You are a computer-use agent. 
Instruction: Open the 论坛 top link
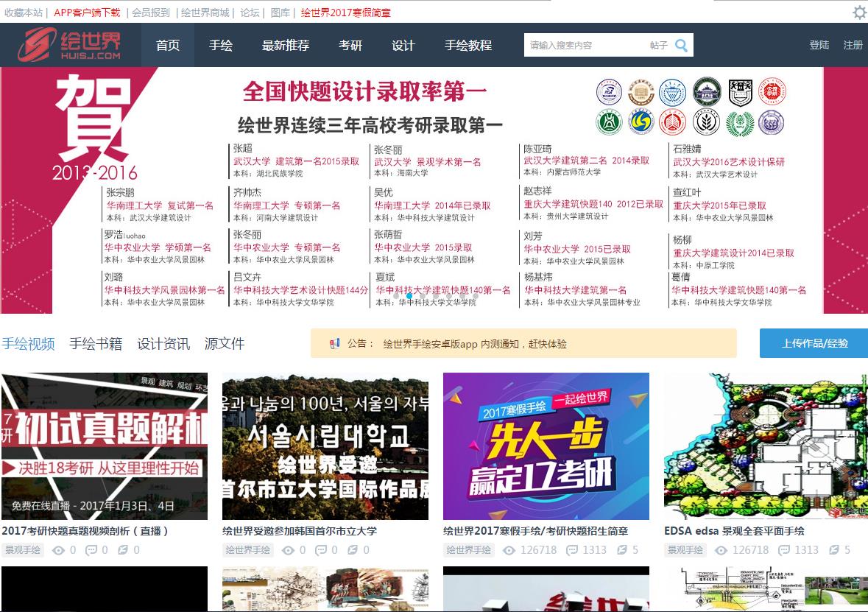pyautogui.click(x=250, y=13)
